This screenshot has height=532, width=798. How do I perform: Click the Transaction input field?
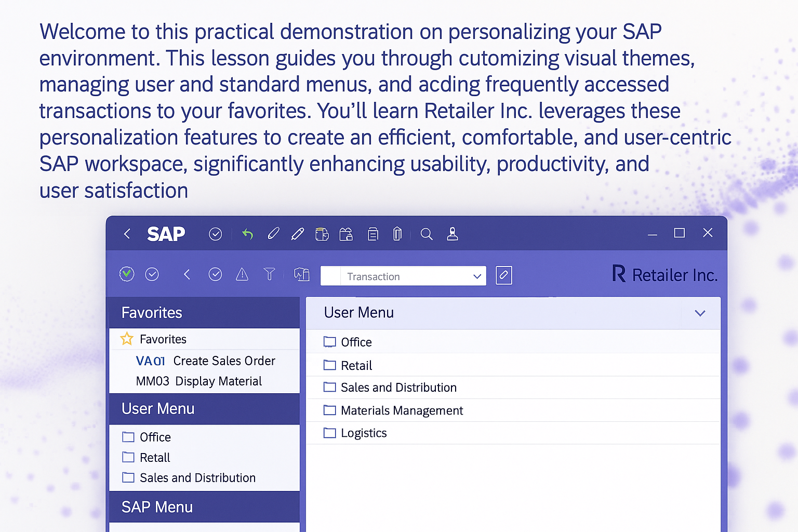pyautogui.click(x=403, y=276)
